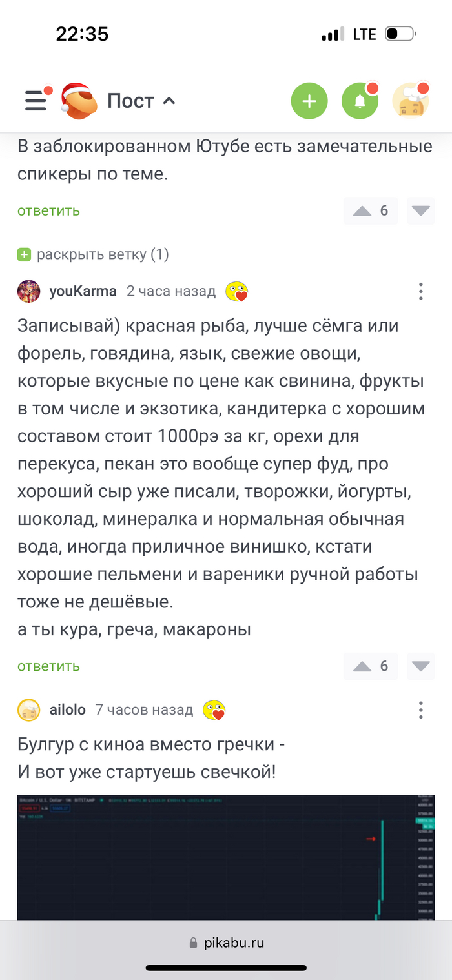Open youKarma's profile username link
The image size is (452, 980).
coord(83,291)
